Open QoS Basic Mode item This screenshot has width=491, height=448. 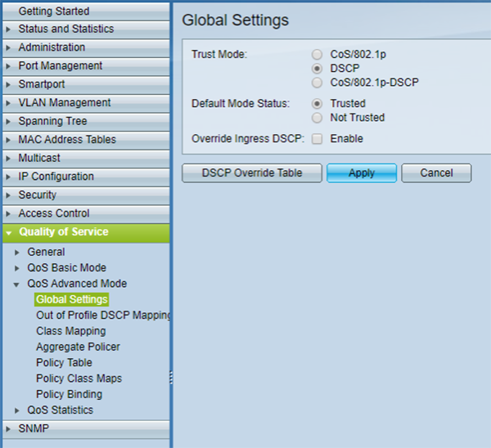click(67, 268)
